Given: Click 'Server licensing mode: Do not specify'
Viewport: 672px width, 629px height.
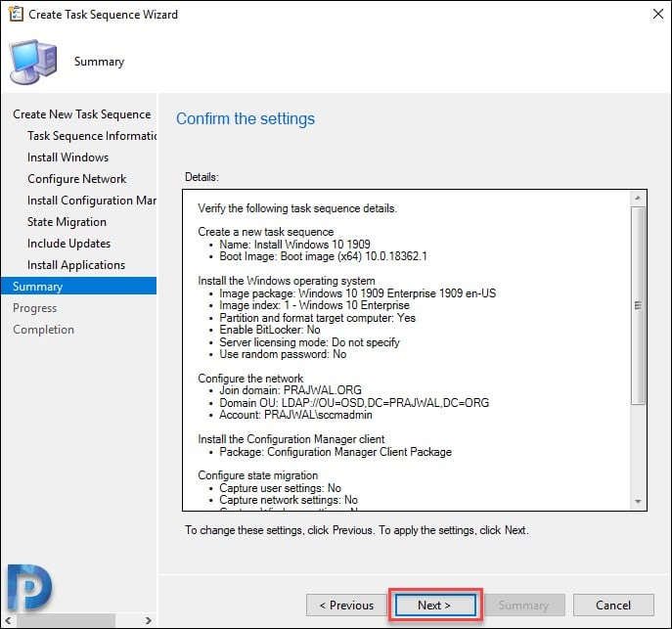Looking at the screenshot, I should click(309, 342).
